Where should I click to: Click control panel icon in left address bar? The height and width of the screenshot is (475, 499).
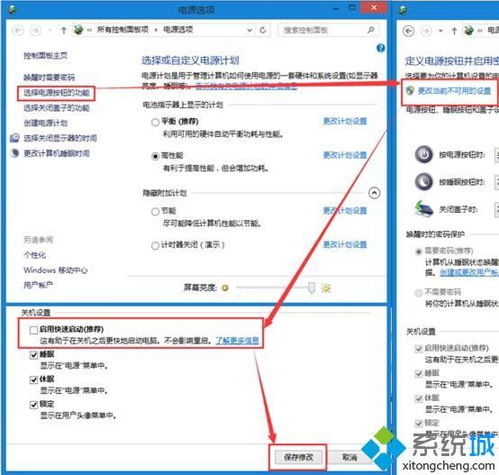(79, 30)
